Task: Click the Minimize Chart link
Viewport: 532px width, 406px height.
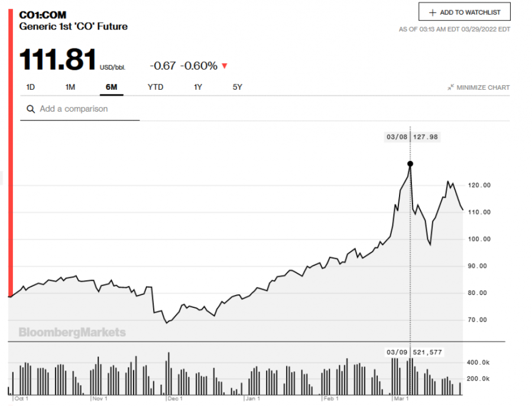Action: pyautogui.click(x=483, y=87)
